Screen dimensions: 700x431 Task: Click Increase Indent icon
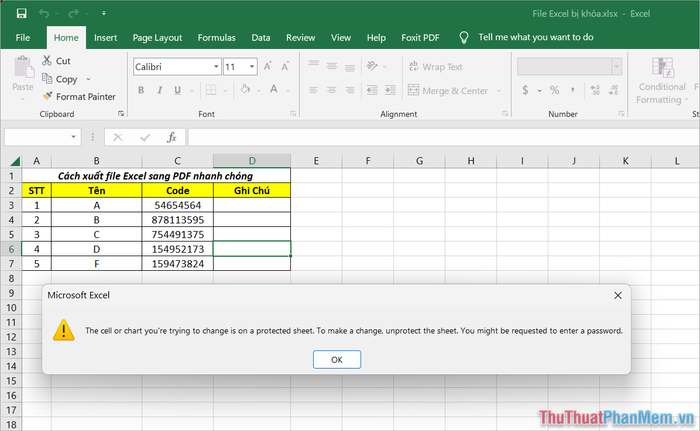pos(390,90)
